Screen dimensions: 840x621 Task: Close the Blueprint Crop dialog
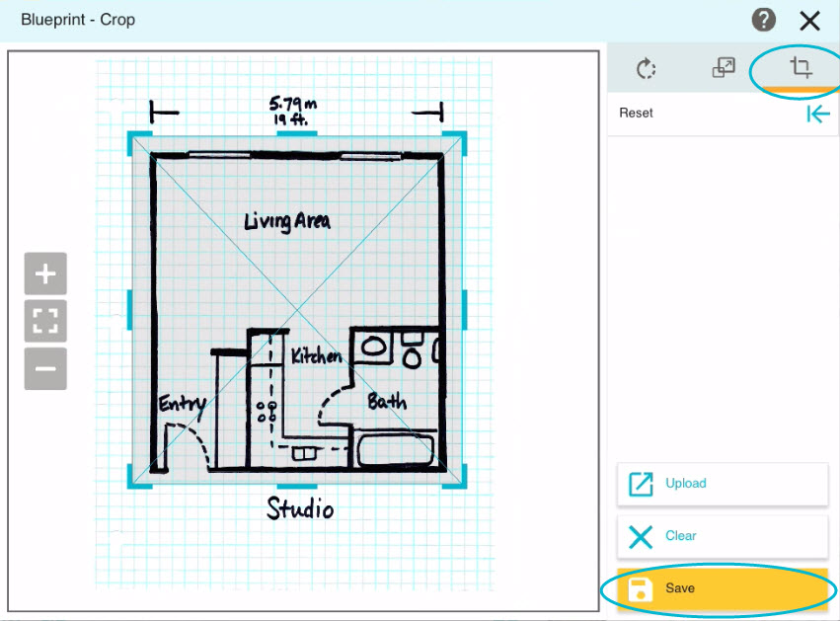click(x=809, y=21)
